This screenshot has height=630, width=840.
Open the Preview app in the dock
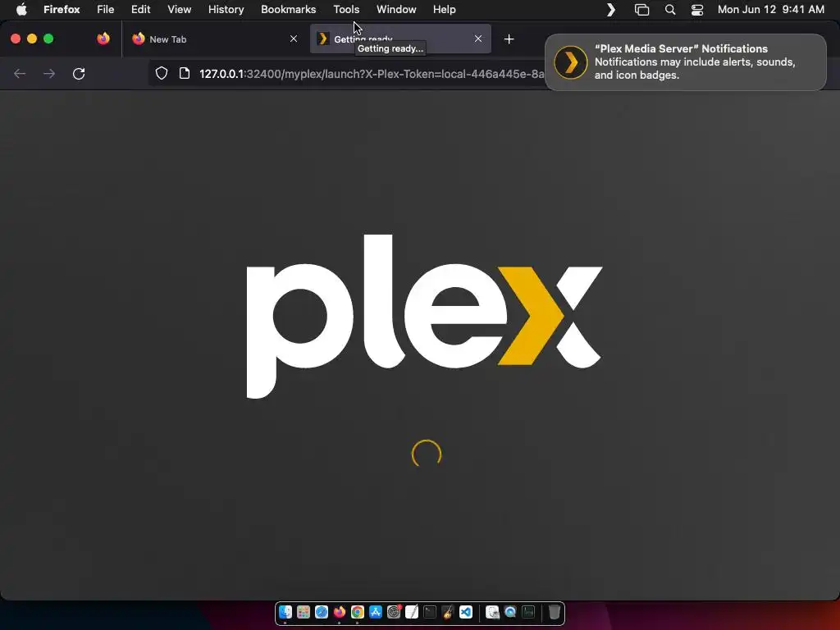tap(492, 612)
